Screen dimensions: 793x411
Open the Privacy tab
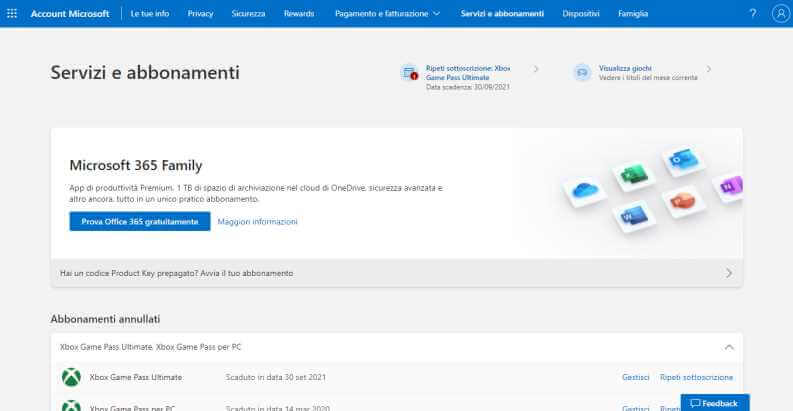coord(200,14)
